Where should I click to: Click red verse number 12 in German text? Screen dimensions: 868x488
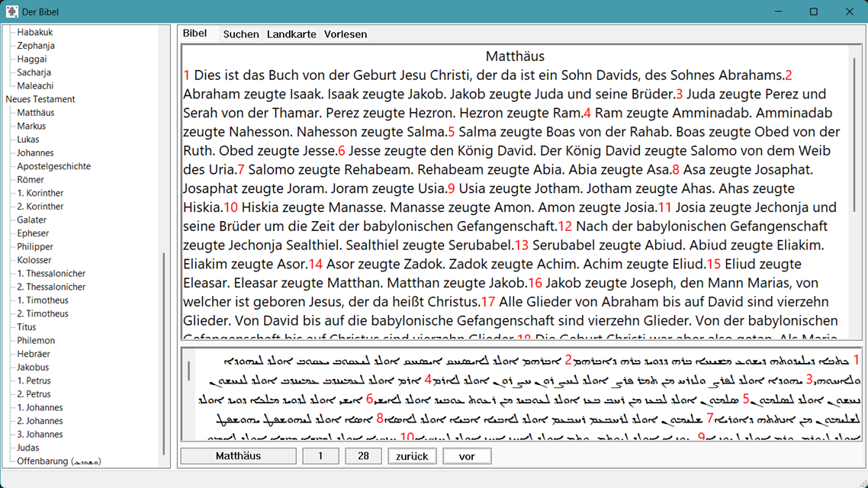click(564, 226)
